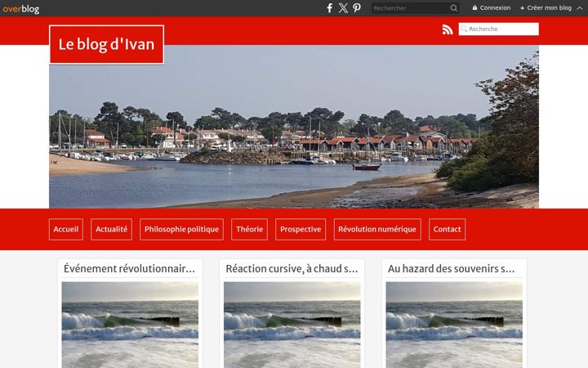
Task: Open the Philosophie politique category
Action: (x=181, y=229)
